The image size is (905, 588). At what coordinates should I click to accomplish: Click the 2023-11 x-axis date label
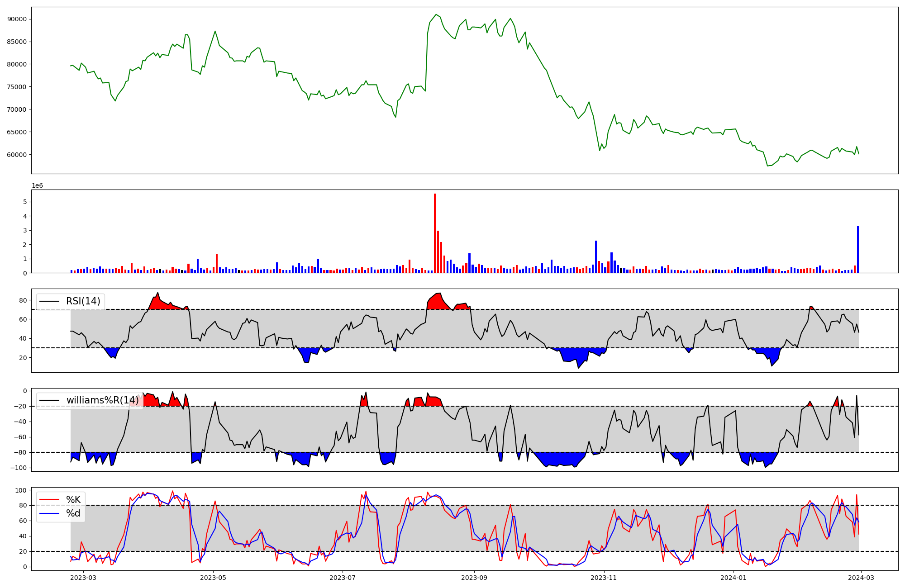point(604,578)
